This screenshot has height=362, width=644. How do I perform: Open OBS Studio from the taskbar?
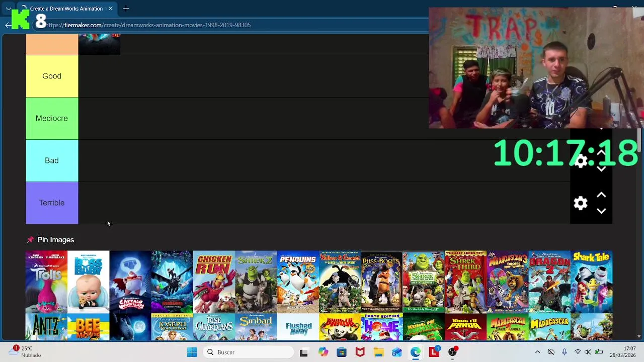click(x=453, y=352)
